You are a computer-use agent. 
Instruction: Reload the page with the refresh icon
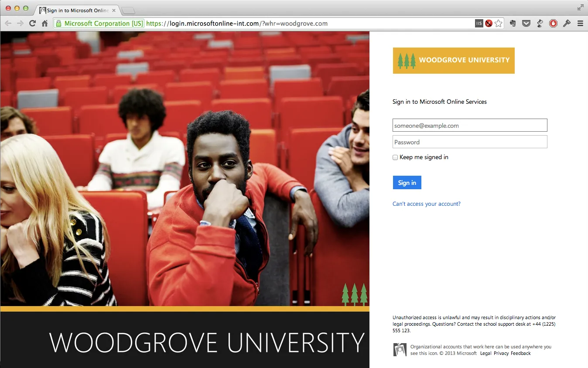point(32,24)
